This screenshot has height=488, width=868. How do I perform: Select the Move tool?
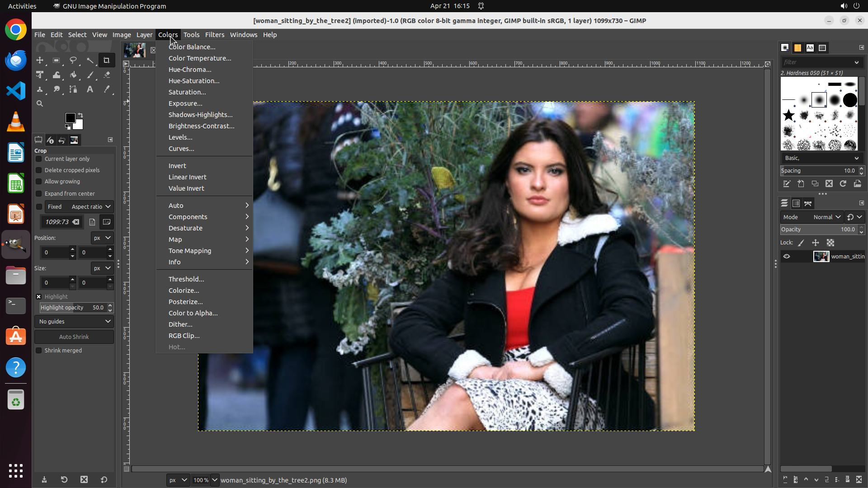(x=40, y=60)
